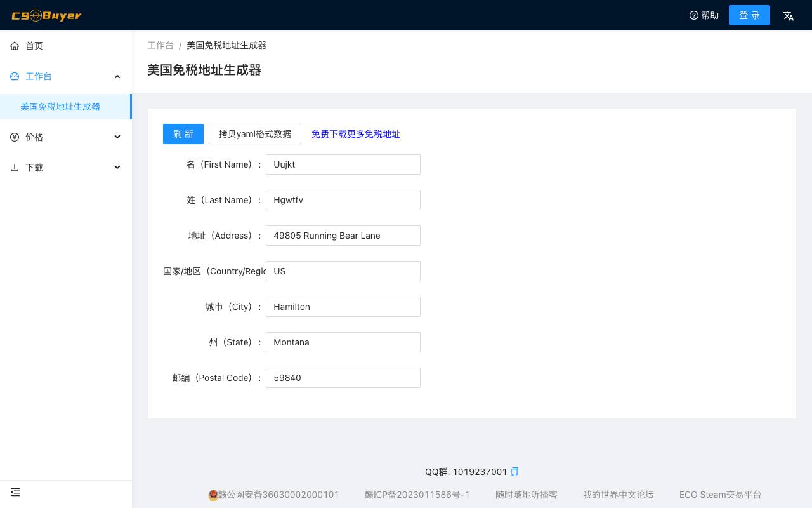The image size is (812, 508).
Task: Click the 姓（Last Name） label
Action: tap(224, 200)
